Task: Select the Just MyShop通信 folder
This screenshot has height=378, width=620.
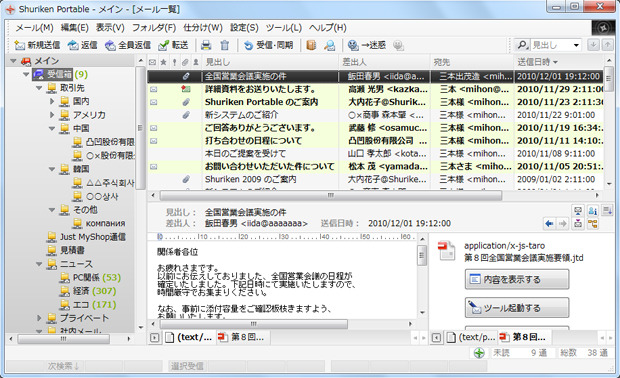Action: pyautogui.click(x=86, y=237)
